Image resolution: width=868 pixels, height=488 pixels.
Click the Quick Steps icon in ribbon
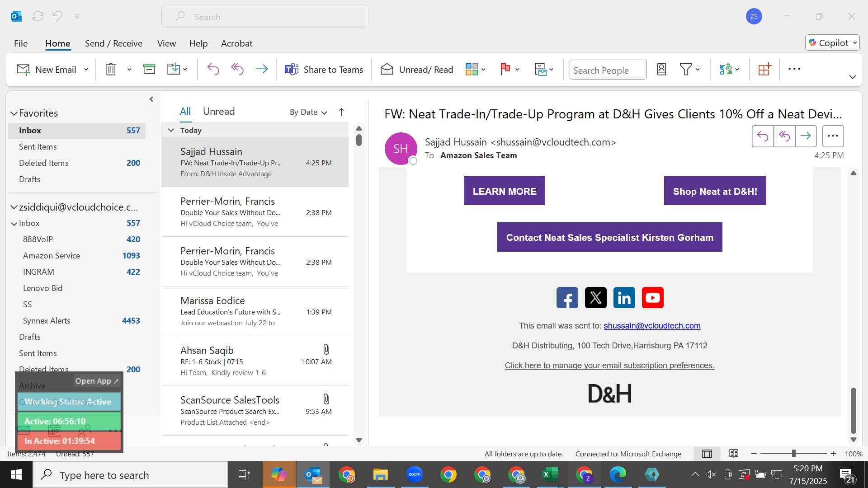pos(540,69)
